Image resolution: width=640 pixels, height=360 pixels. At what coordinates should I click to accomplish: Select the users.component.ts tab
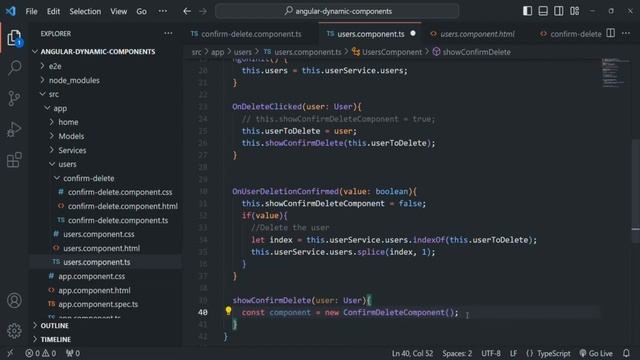pyautogui.click(x=371, y=34)
